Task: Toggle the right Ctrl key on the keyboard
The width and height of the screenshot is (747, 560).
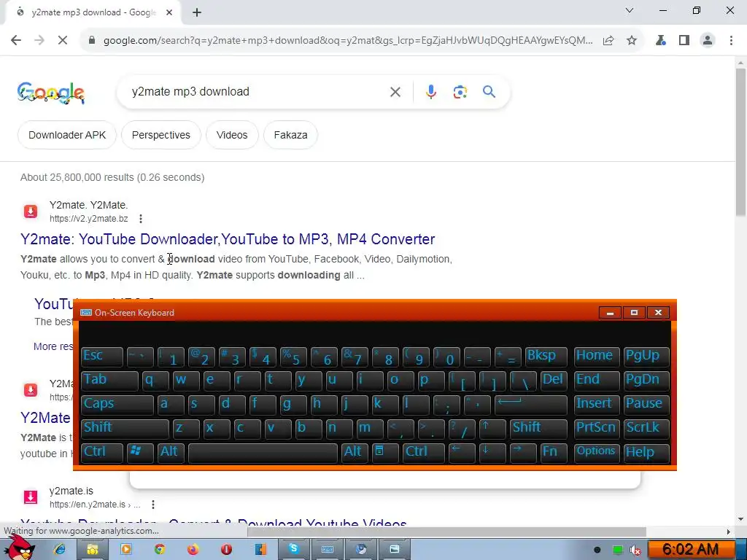Action: point(424,452)
